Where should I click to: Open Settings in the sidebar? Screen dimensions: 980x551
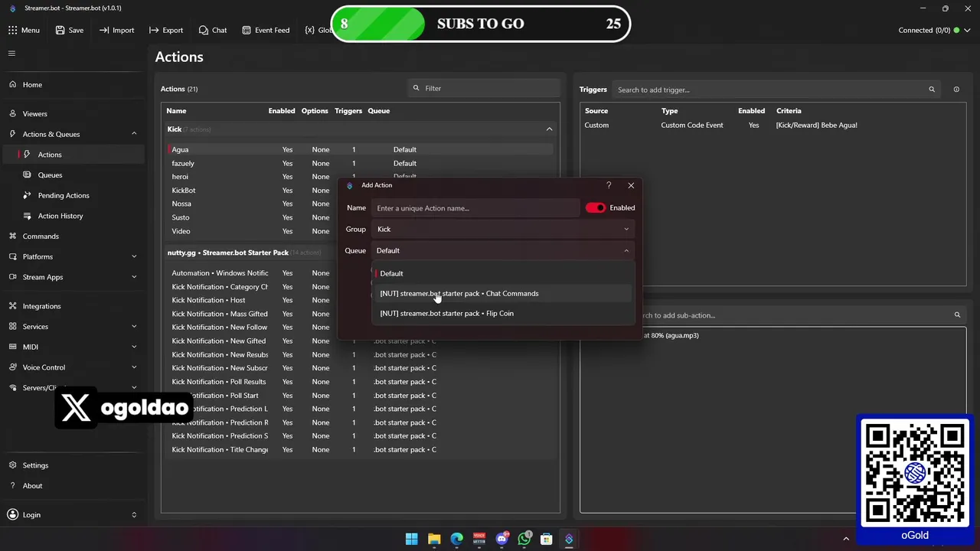click(x=73, y=465)
